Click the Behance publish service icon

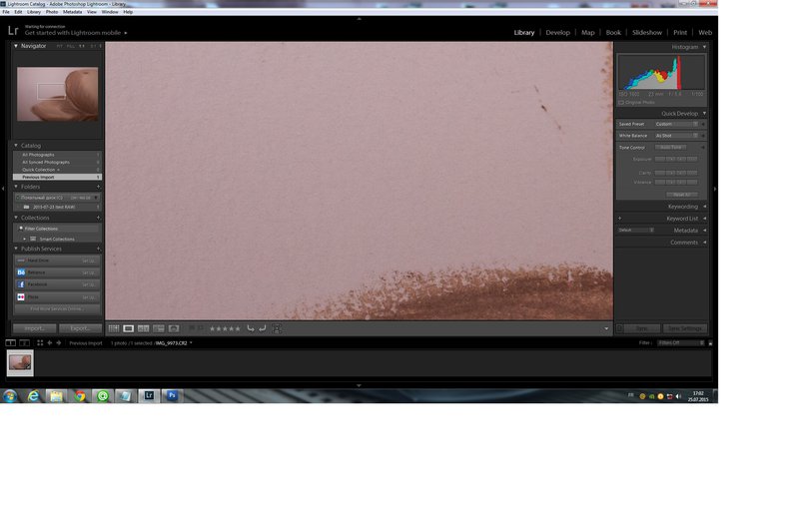(x=21, y=272)
